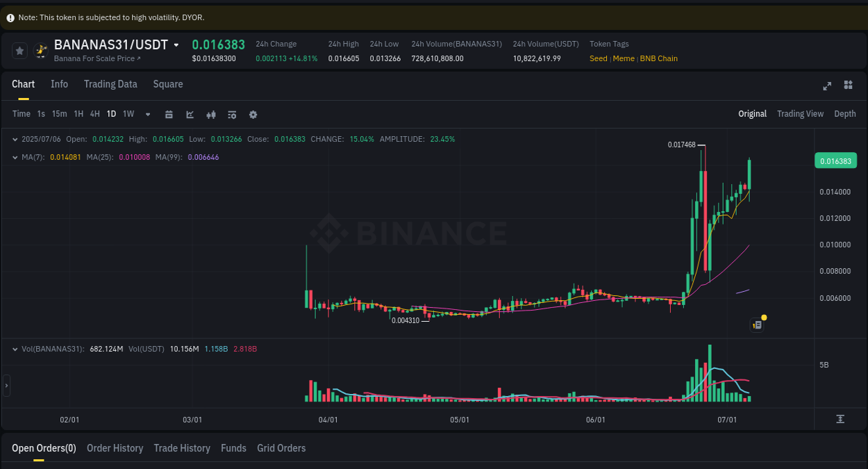Image resolution: width=868 pixels, height=469 pixels.
Task: Click scroll-to-latest-candle icon at bottom right
Action: point(840,419)
